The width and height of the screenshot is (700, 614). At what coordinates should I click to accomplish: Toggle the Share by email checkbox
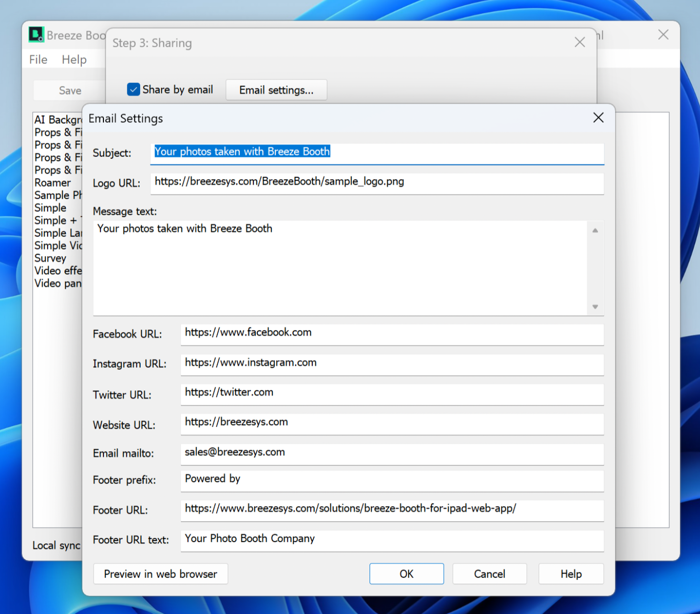(x=133, y=90)
